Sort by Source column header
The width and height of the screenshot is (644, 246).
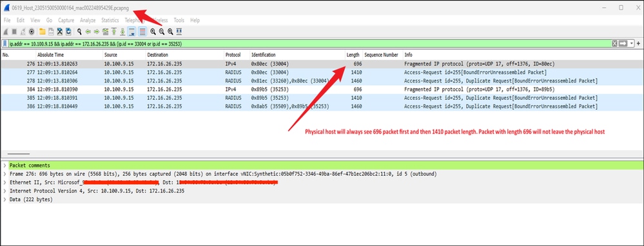[x=124, y=55]
